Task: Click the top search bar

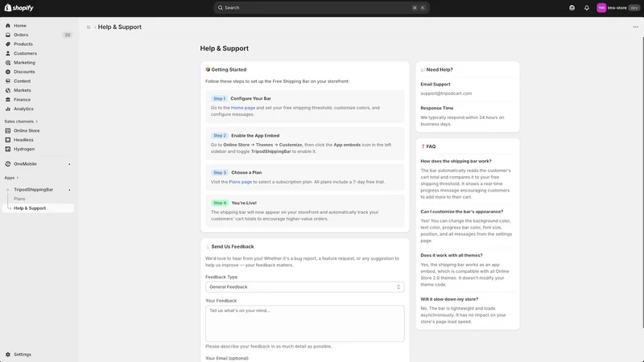Action: pos(321,8)
